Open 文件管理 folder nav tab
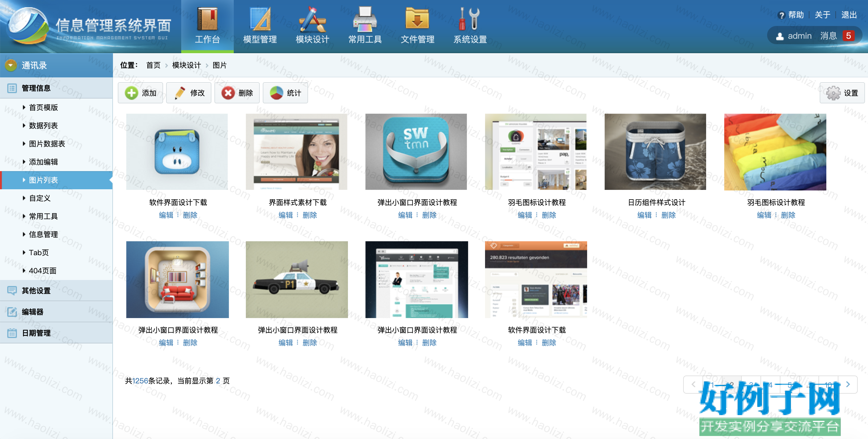This screenshot has width=868, height=439. tap(417, 26)
